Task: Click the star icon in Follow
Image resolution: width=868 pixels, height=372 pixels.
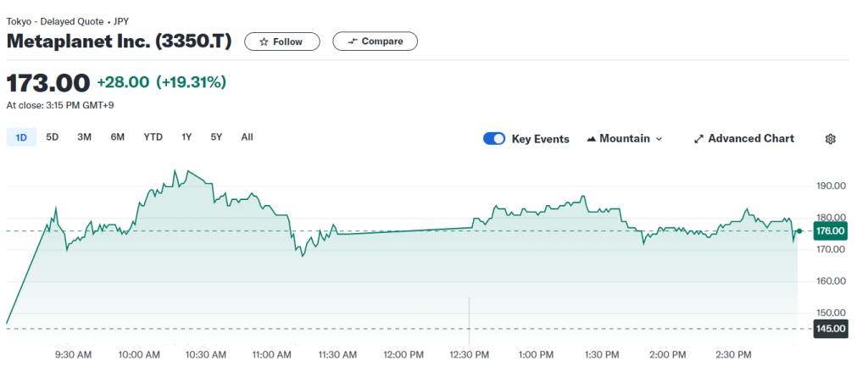Action: point(264,42)
